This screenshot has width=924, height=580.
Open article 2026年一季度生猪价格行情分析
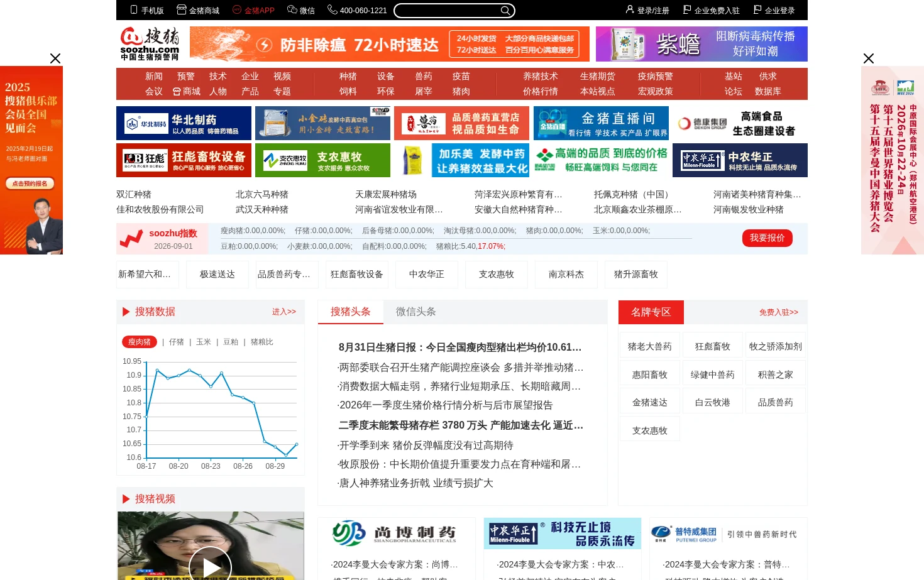(x=445, y=405)
